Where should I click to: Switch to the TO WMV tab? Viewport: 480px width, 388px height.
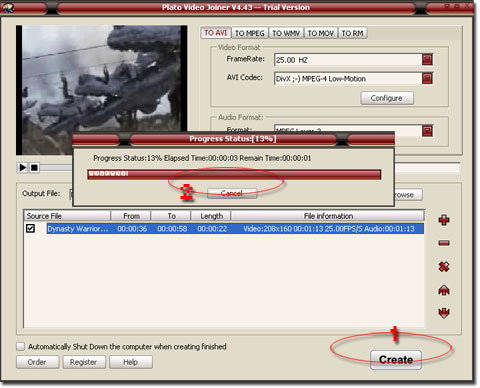tap(286, 33)
